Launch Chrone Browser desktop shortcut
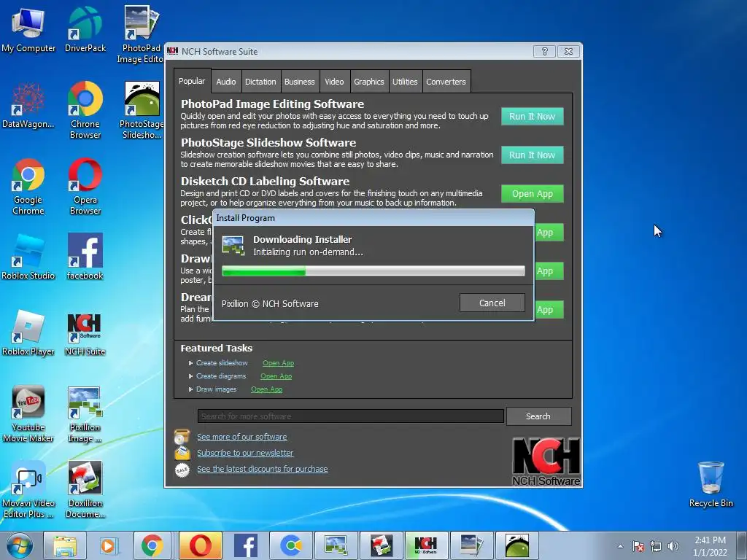Image resolution: width=747 pixels, height=560 pixels. pyautogui.click(x=85, y=111)
